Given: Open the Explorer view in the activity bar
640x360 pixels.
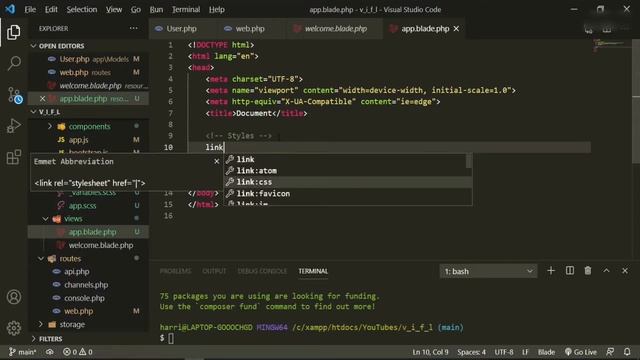Looking at the screenshot, I should (x=13, y=32).
